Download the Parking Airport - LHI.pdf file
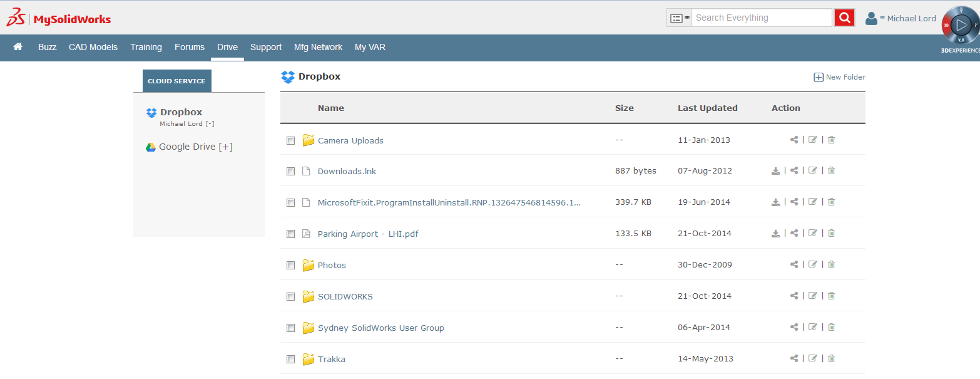 click(x=775, y=234)
